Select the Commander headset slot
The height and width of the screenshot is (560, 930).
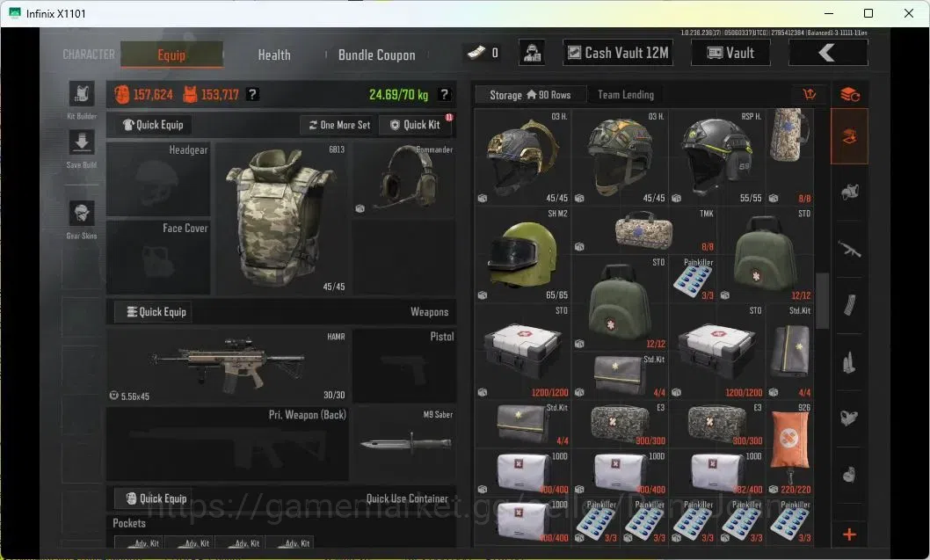[404, 179]
